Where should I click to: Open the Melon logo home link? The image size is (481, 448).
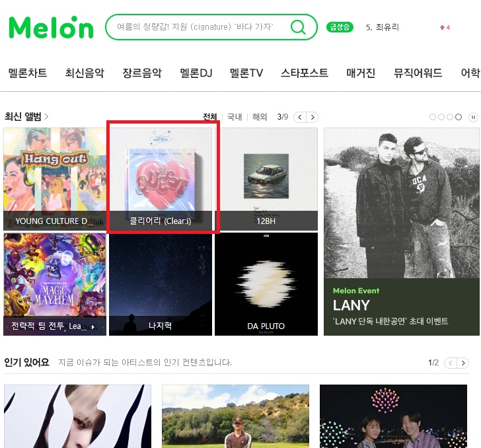52,27
